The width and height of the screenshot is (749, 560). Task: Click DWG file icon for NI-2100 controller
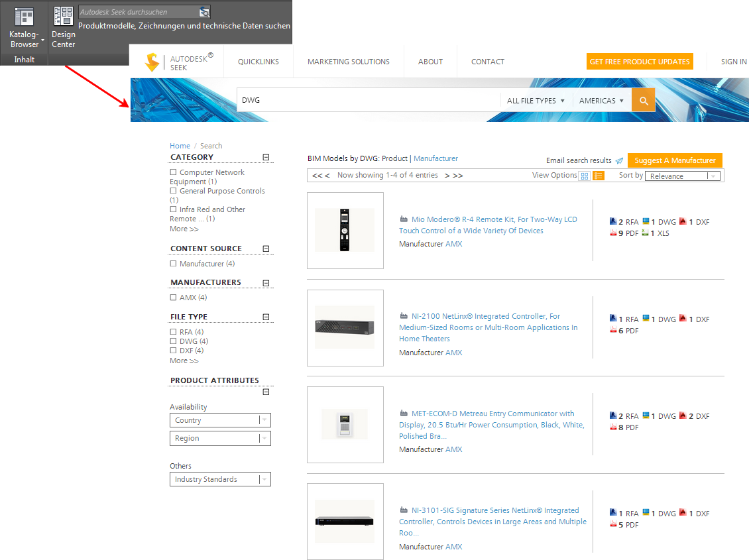pyautogui.click(x=646, y=318)
